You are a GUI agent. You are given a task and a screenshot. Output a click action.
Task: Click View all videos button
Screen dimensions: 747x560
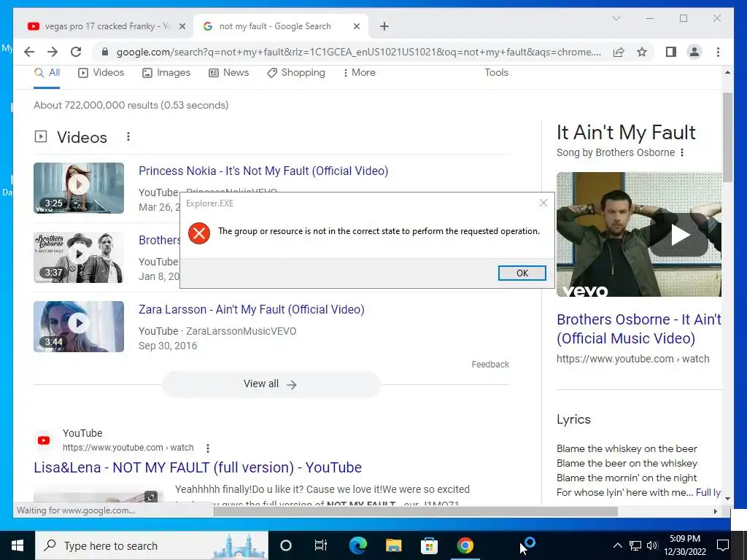[x=271, y=384]
